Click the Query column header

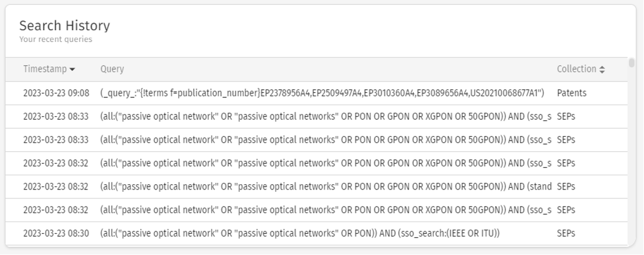(x=112, y=69)
